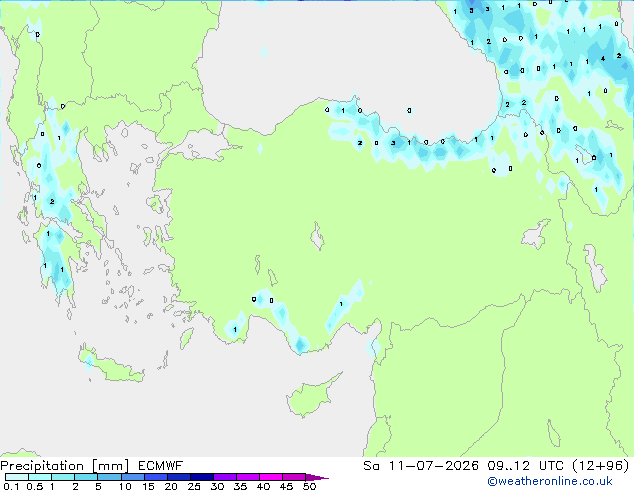
Task: Click the '0.1' legend scale value
Action: (x=11, y=486)
